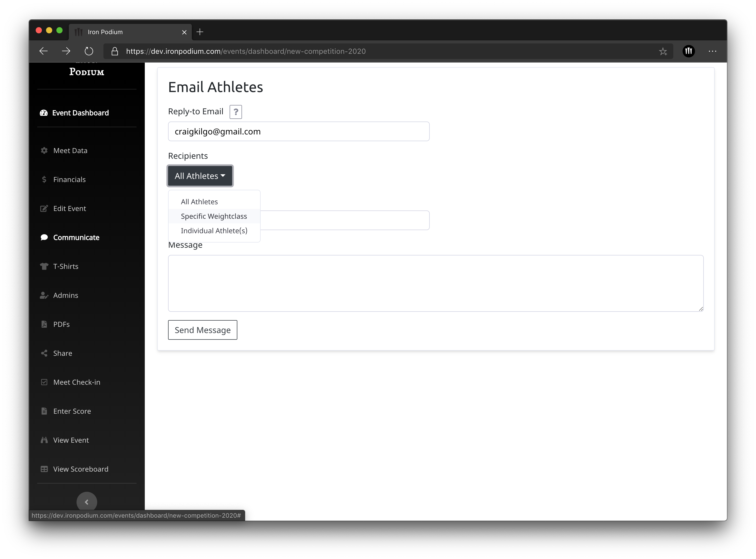Open Enter Score page
The image size is (756, 559).
click(x=72, y=411)
